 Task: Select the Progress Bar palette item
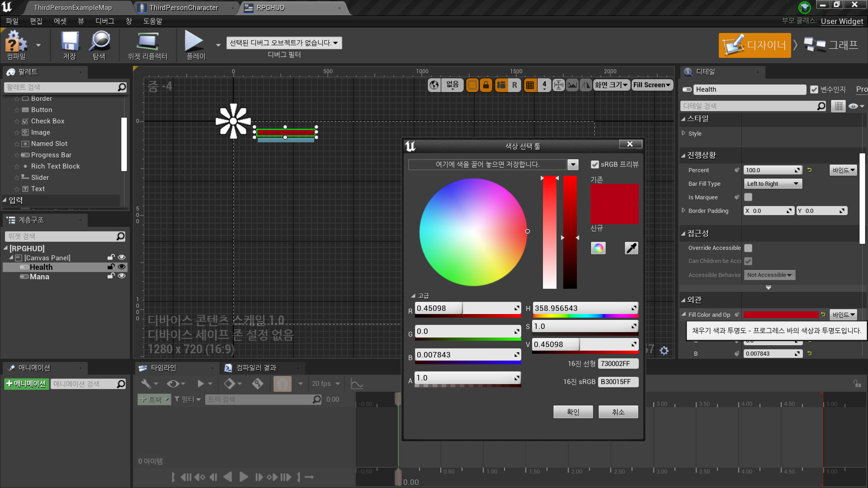(51, 155)
